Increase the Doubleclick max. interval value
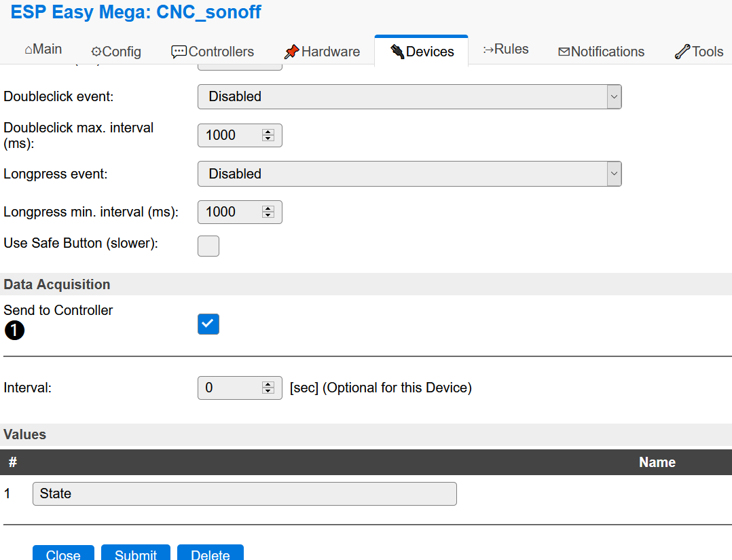The height and width of the screenshot is (560, 732). [268, 132]
